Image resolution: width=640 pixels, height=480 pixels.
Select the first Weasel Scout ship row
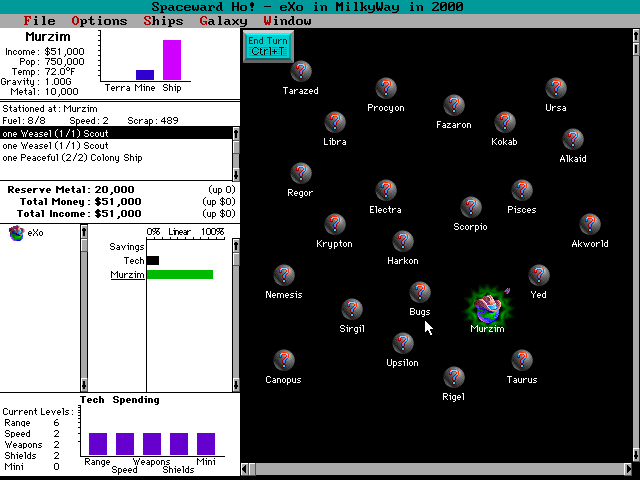[116, 133]
